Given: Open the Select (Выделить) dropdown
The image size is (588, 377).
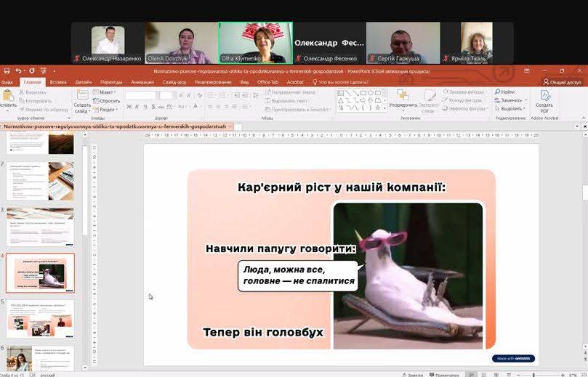Looking at the screenshot, I should click(512, 109).
